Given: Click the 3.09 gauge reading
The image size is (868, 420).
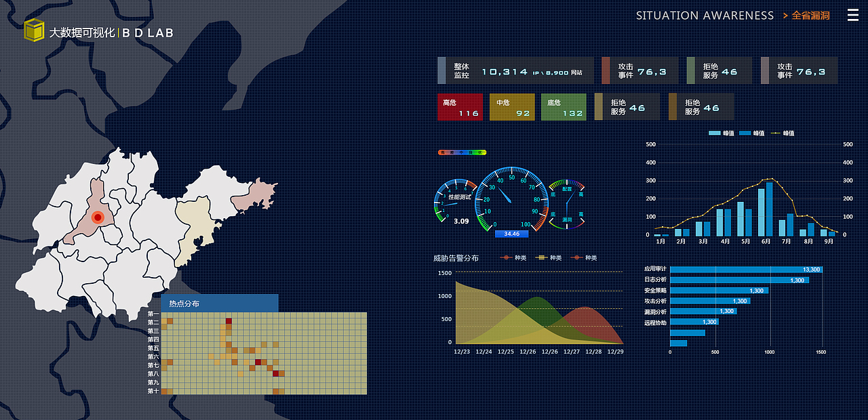Looking at the screenshot, I should 461,221.
